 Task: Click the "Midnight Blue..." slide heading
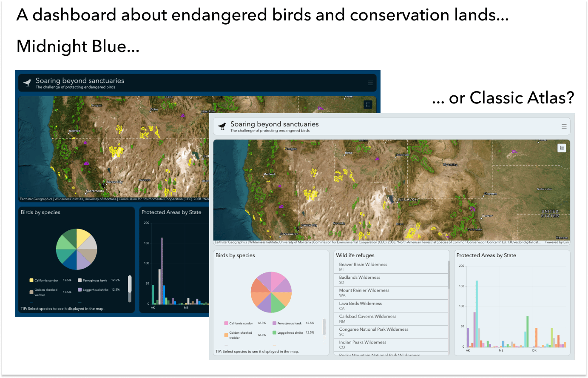tap(78, 46)
